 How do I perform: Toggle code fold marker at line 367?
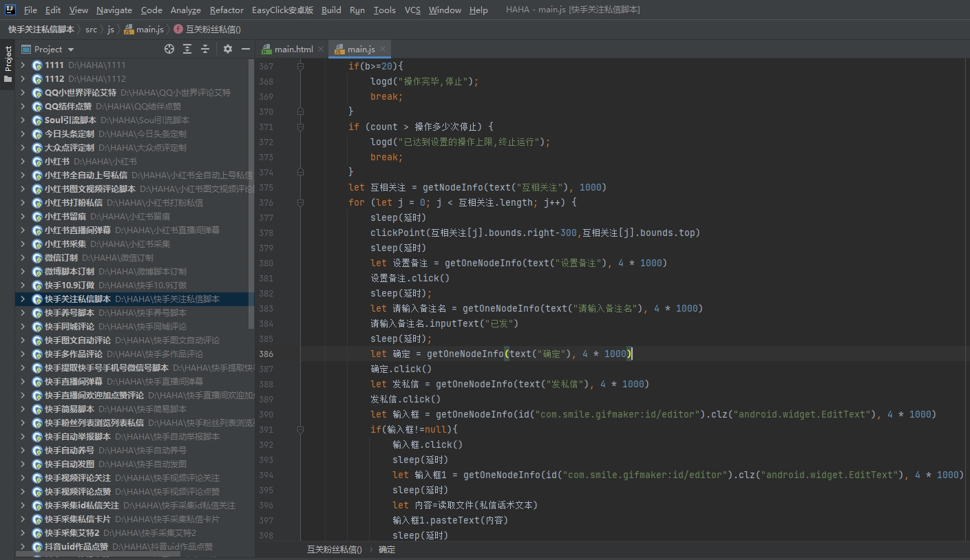click(x=300, y=66)
